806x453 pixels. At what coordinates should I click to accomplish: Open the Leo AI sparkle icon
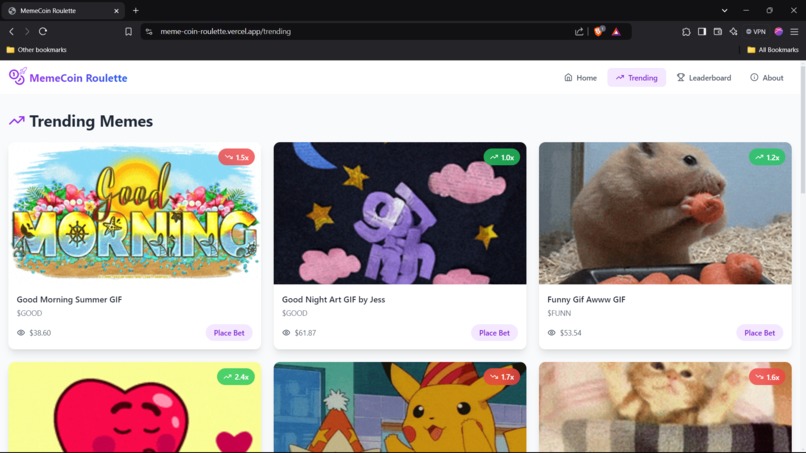pyautogui.click(x=734, y=31)
